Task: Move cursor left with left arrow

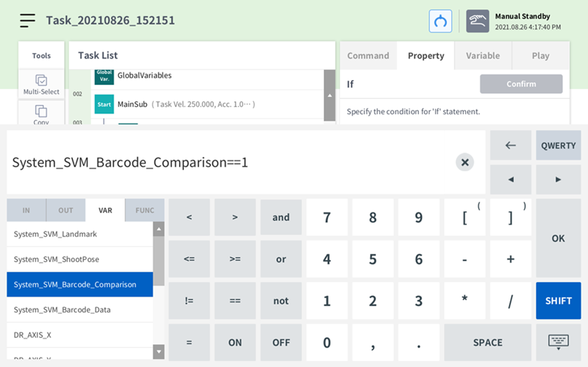Action: (510, 179)
